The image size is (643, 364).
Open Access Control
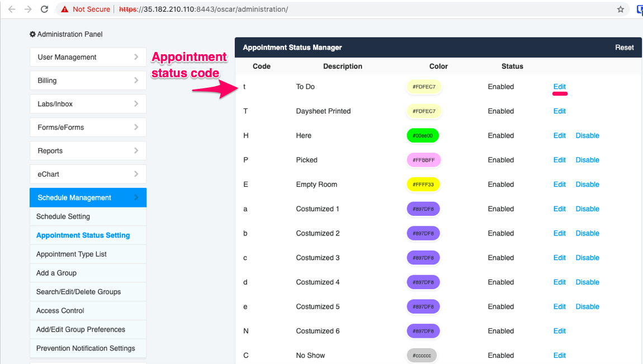[88, 311]
